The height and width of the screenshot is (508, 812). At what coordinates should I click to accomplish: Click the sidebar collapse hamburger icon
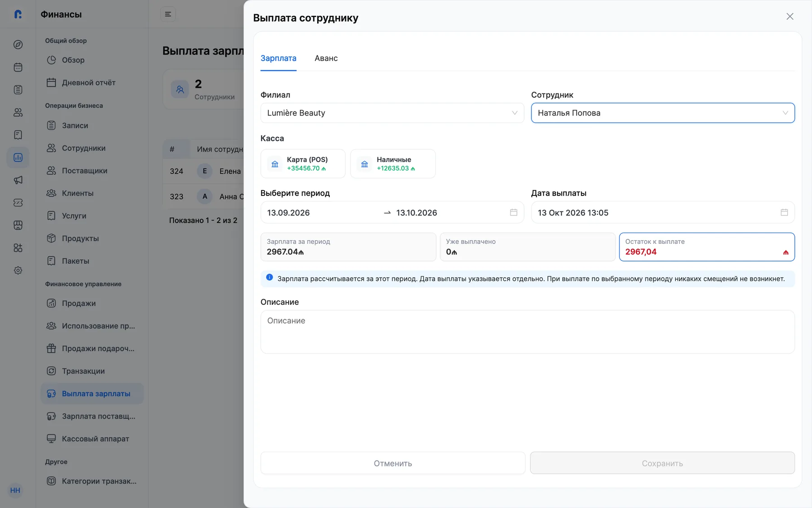coord(168,14)
